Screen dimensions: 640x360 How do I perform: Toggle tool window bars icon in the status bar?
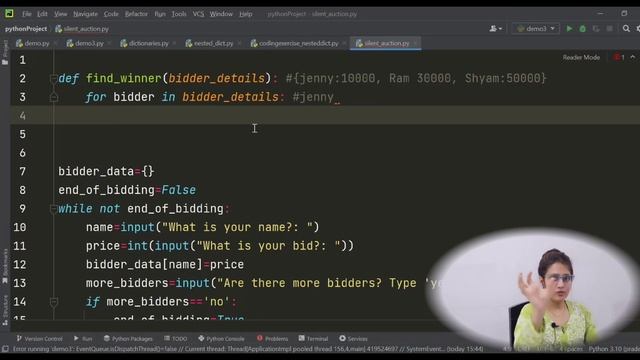[x=5, y=349]
